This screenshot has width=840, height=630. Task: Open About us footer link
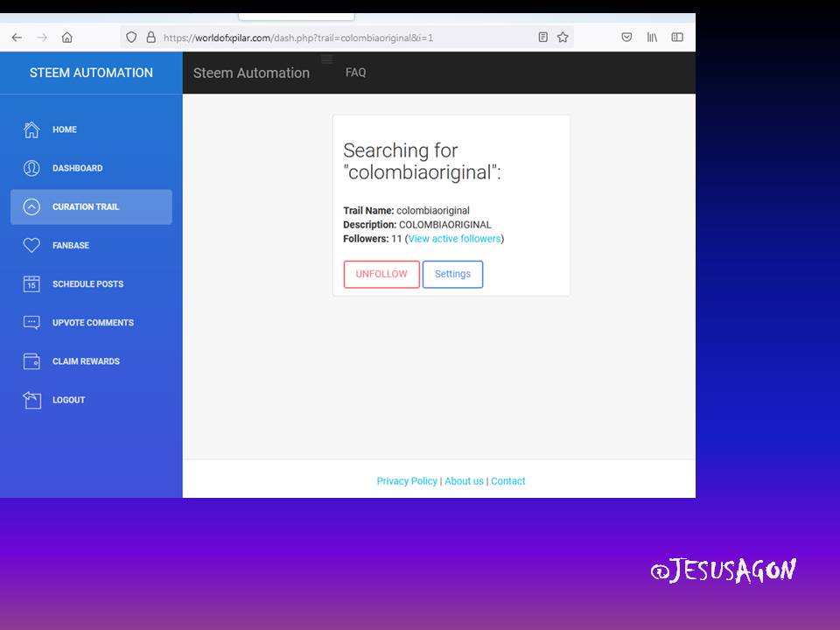pyautogui.click(x=464, y=481)
